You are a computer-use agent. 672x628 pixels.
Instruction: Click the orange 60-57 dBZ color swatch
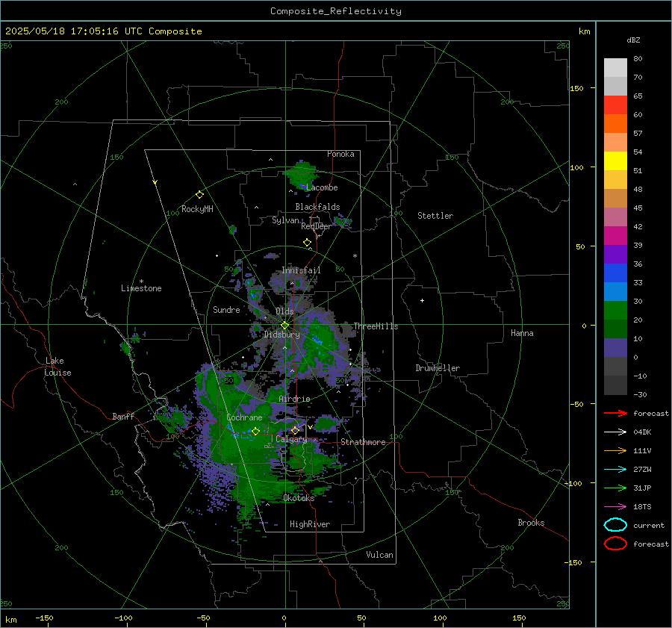coord(615,124)
